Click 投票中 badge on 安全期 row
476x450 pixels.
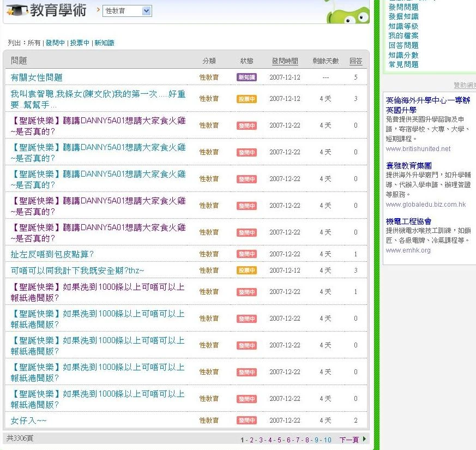[246, 270]
